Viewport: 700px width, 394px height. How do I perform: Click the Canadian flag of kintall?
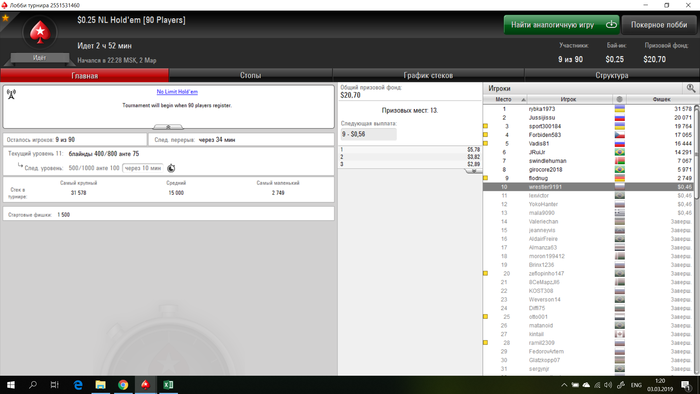(619, 334)
